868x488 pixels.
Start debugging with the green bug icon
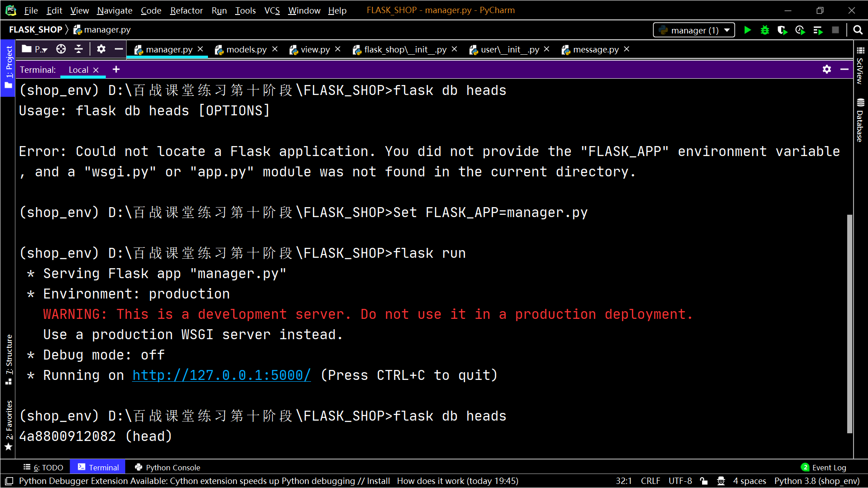[x=765, y=30]
